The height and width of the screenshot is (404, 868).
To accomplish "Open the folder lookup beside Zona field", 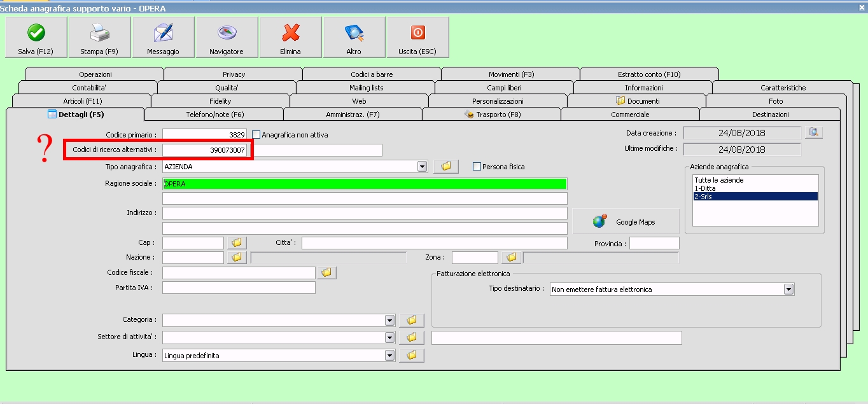I will (x=511, y=258).
